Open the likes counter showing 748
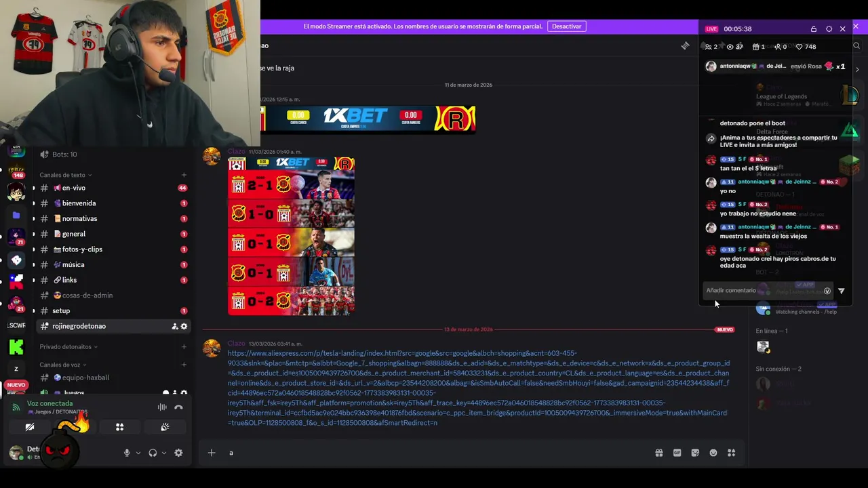Image resolution: width=868 pixels, height=488 pixels. click(806, 47)
